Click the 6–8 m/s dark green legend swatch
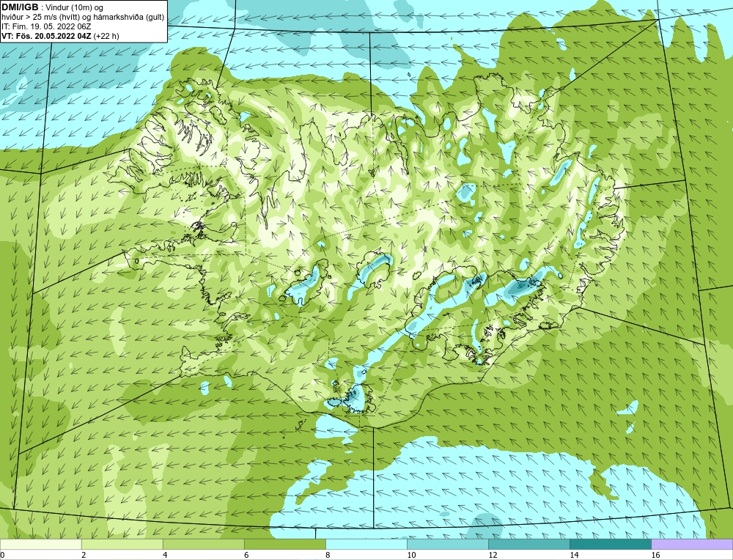733x560 pixels. click(x=284, y=544)
